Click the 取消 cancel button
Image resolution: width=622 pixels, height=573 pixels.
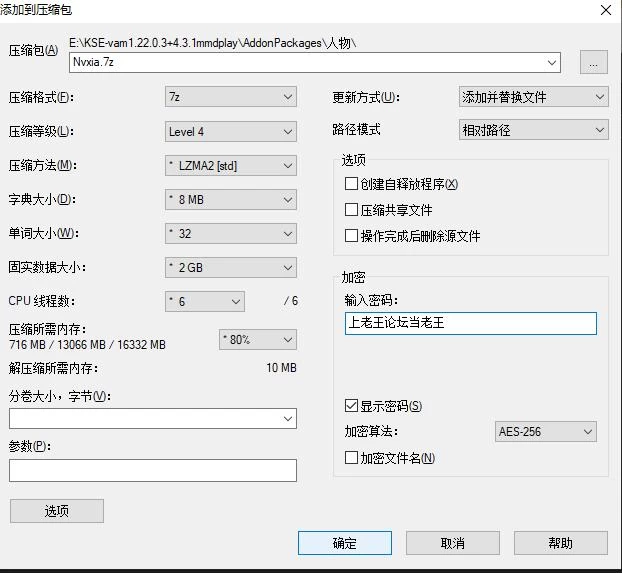click(453, 543)
